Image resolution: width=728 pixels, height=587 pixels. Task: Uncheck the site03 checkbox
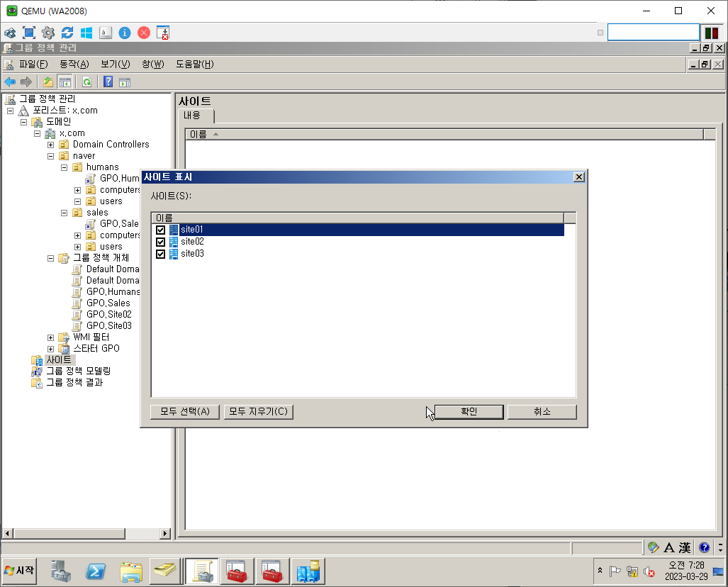tap(161, 254)
